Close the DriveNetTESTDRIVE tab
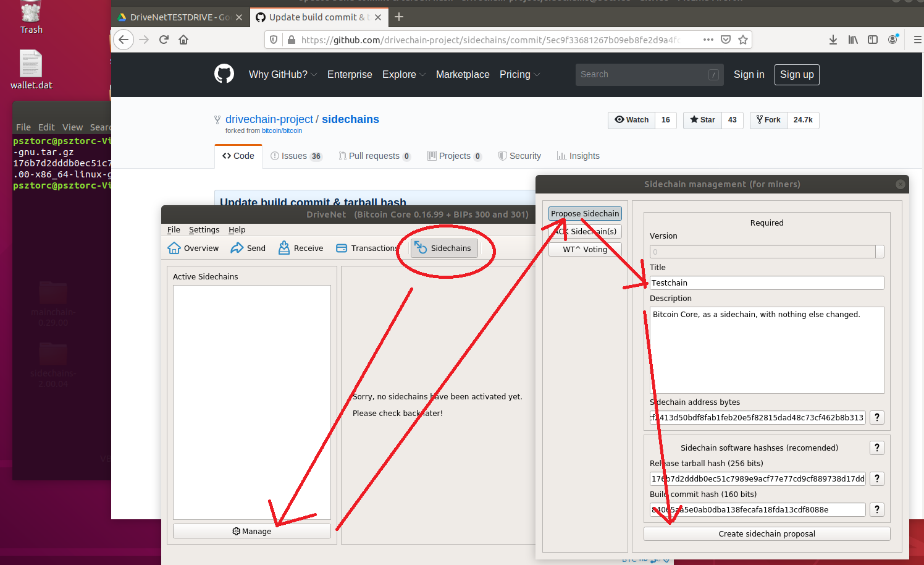Viewport: 924px width, 565px height. pyautogui.click(x=239, y=17)
